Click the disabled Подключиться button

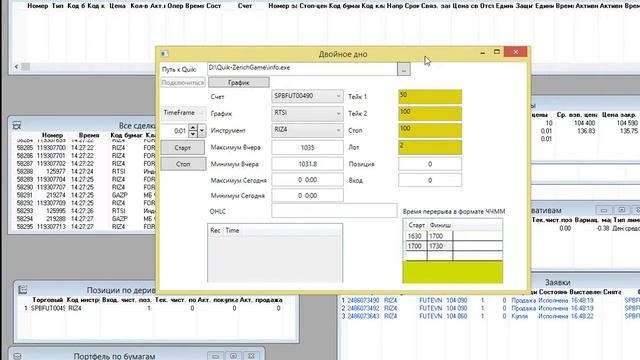click(183, 82)
